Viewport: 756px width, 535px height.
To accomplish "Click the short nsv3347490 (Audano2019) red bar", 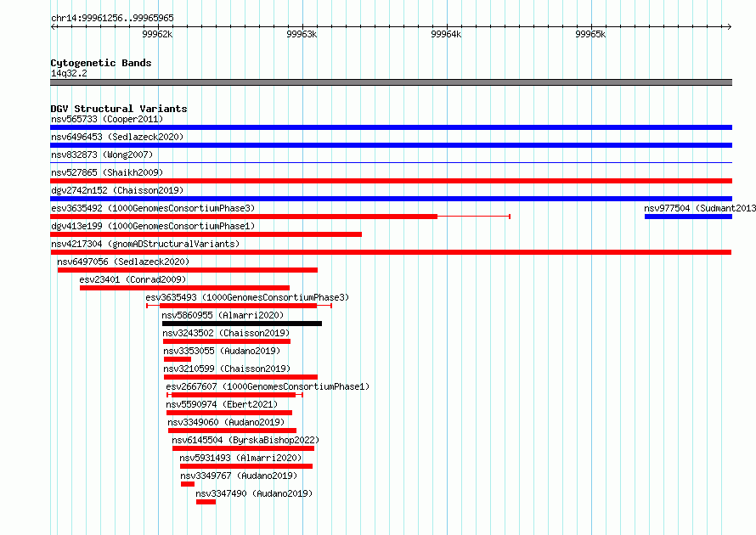I will (206, 502).
